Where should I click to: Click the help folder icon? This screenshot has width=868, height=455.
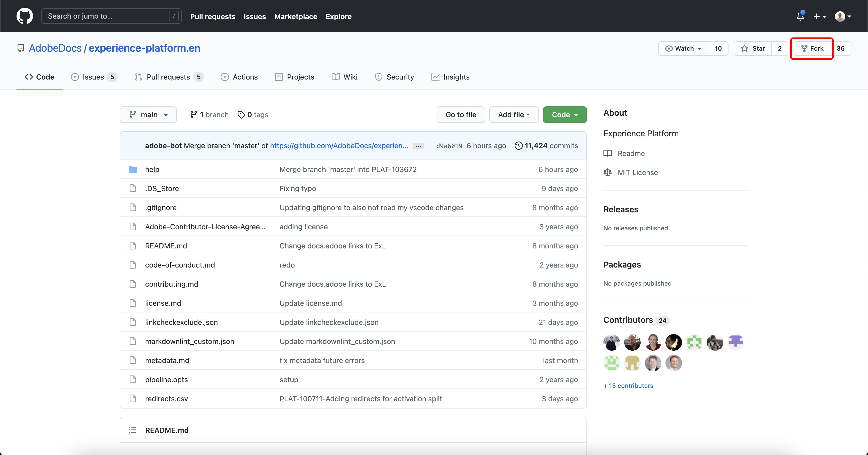tap(133, 169)
